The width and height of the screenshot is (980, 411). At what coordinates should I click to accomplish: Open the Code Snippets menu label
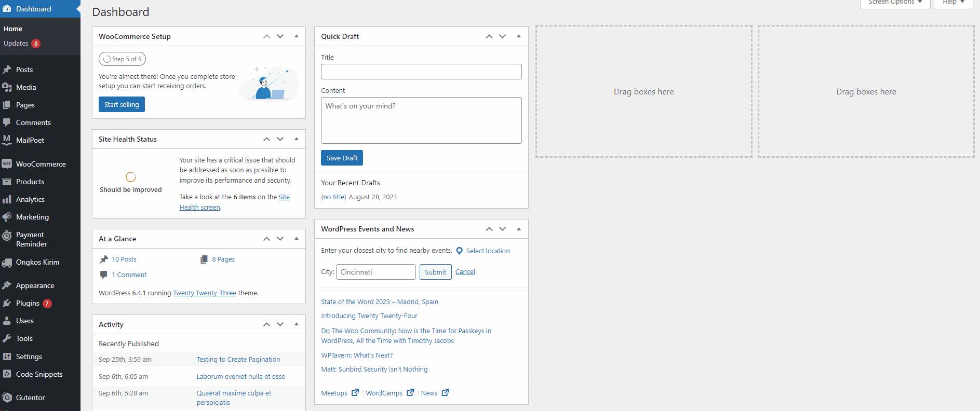tap(39, 374)
